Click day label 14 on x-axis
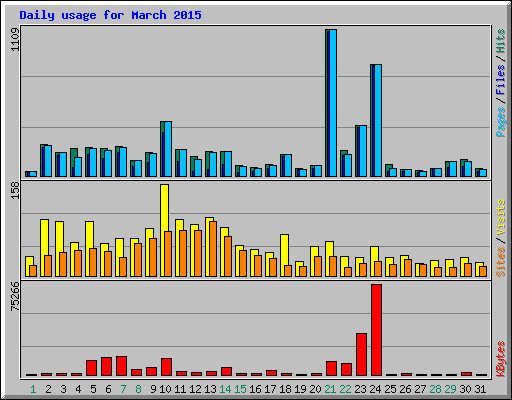512x400 pixels. (225, 389)
